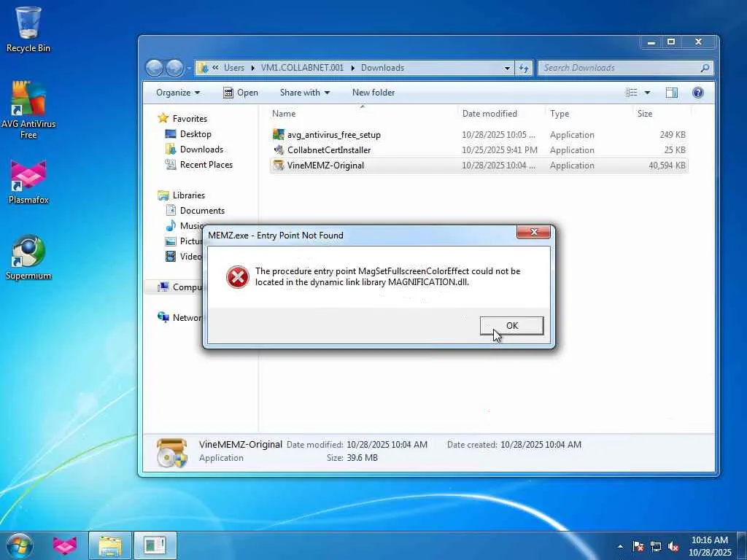Close the Entry Point Not Found dialog
Viewport: 747px width, 560px height.
click(533, 232)
